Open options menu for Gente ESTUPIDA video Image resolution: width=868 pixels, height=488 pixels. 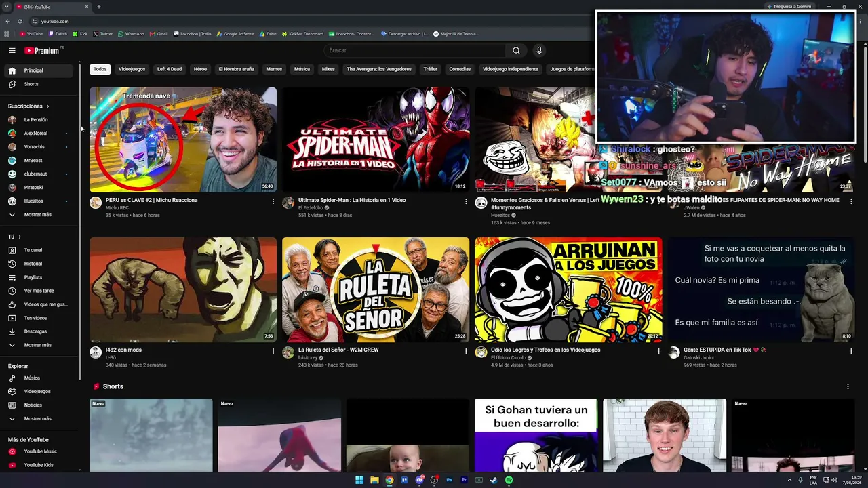click(851, 351)
